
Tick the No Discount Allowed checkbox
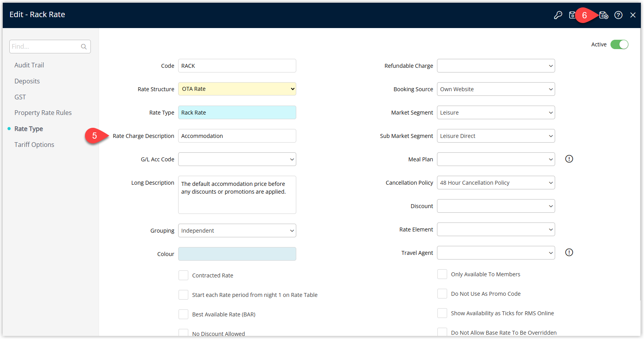coord(183,333)
